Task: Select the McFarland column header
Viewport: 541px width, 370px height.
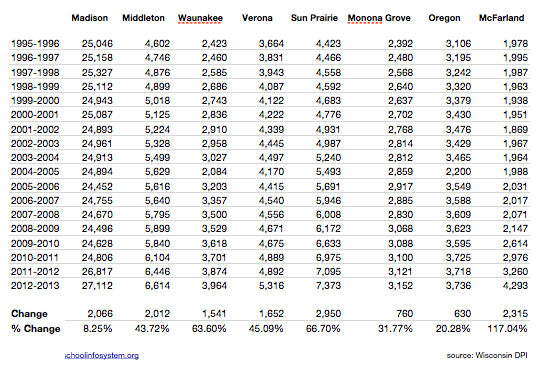Action: click(x=502, y=18)
